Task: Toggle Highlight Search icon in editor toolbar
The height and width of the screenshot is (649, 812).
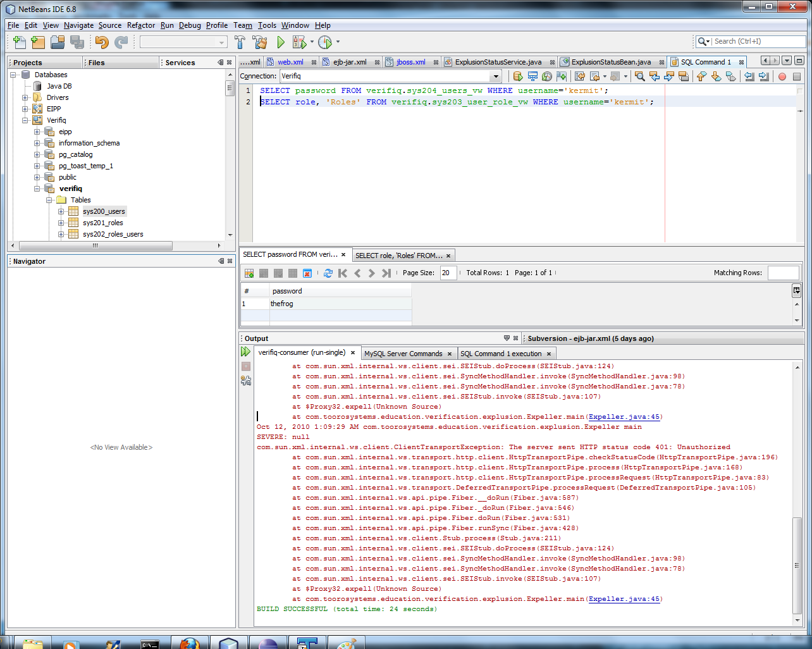Action: coord(684,77)
